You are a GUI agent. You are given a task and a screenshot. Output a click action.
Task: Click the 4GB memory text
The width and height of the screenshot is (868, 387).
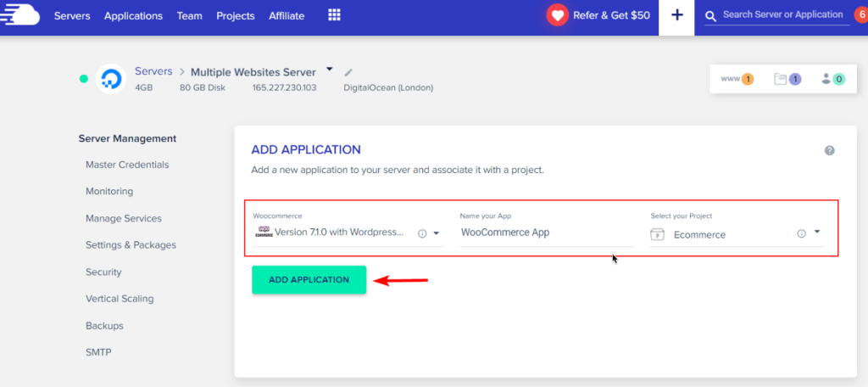(144, 87)
